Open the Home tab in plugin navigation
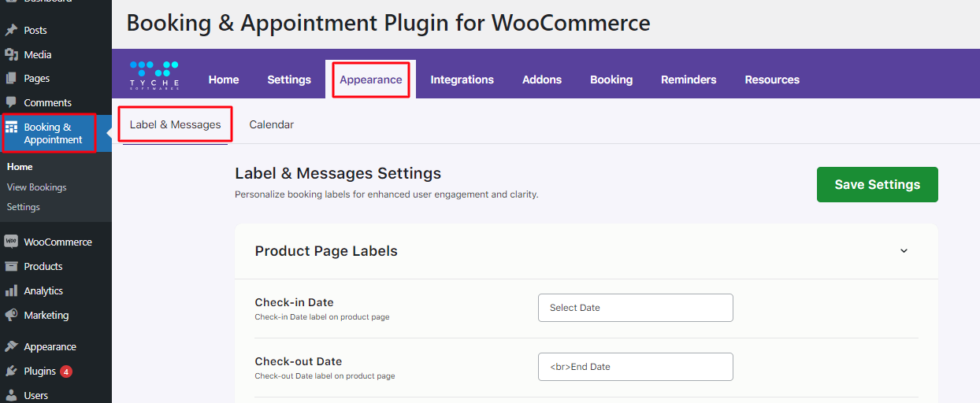Viewport: 980px width, 403px height. point(224,79)
